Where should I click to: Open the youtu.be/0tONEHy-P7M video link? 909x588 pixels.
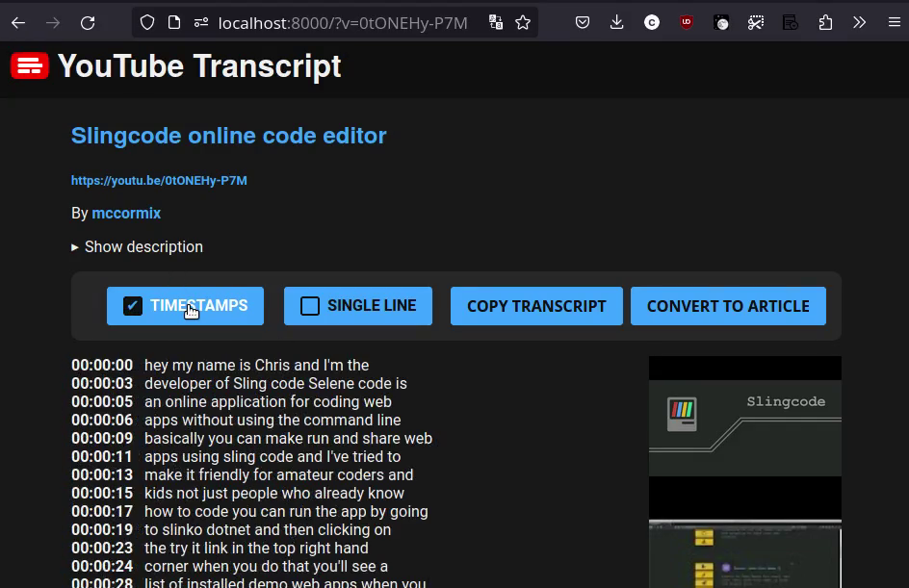click(x=159, y=180)
